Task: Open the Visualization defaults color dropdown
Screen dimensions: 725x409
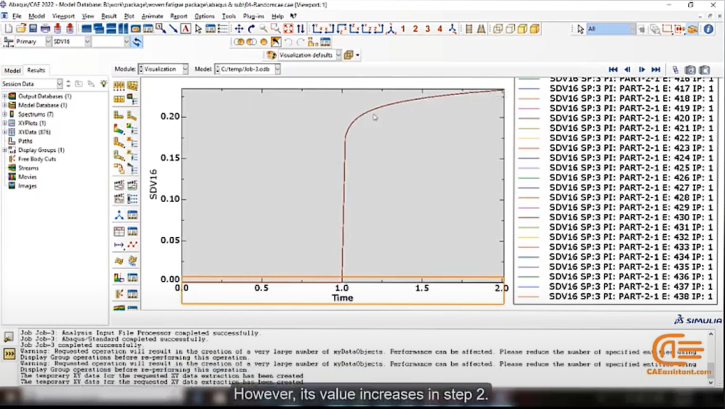Action: pyautogui.click(x=338, y=55)
